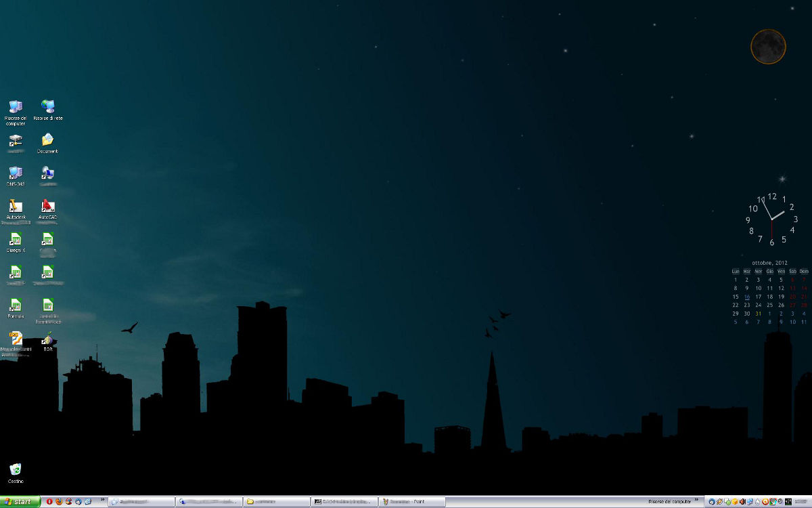
Task: Select day 16 in the calendar widget
Action: [x=747, y=297]
